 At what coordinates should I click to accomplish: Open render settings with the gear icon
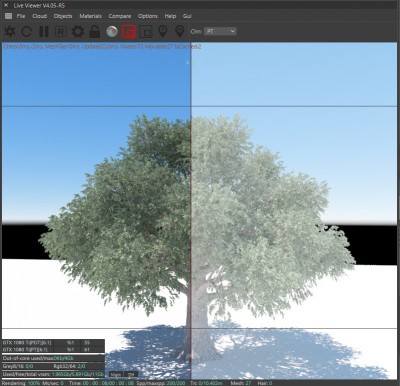pos(78,31)
